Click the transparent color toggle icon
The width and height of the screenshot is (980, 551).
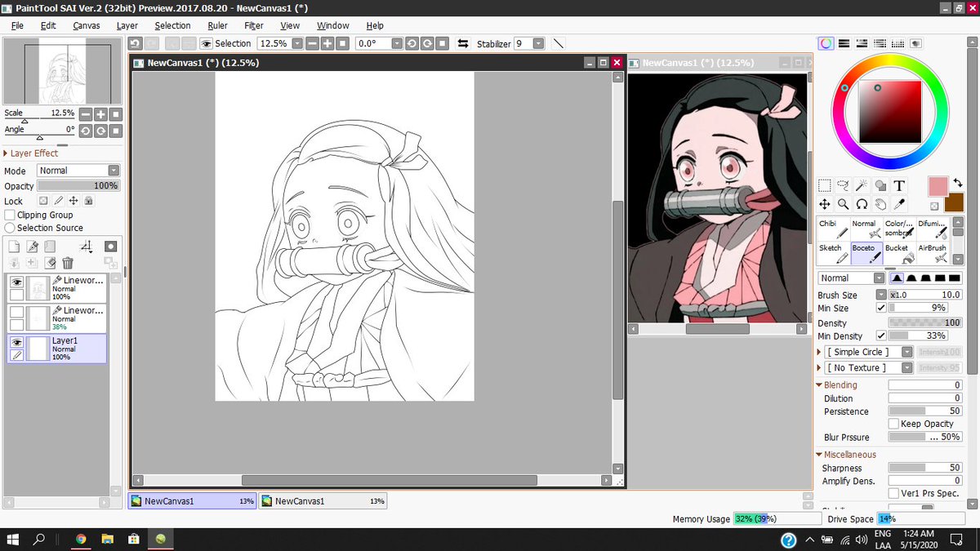[934, 207]
